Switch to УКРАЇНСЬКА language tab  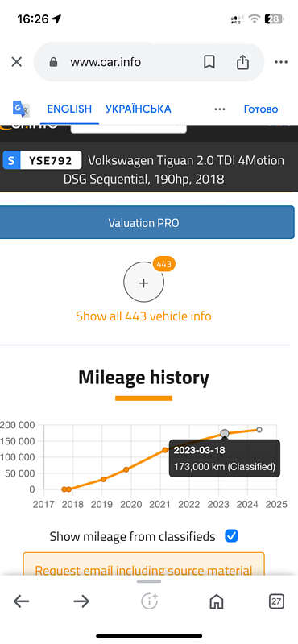pyautogui.click(x=138, y=109)
